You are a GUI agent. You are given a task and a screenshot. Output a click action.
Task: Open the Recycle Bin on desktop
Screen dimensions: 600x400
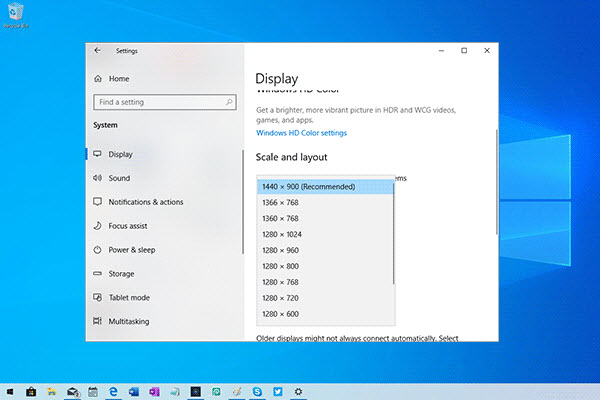point(16,15)
